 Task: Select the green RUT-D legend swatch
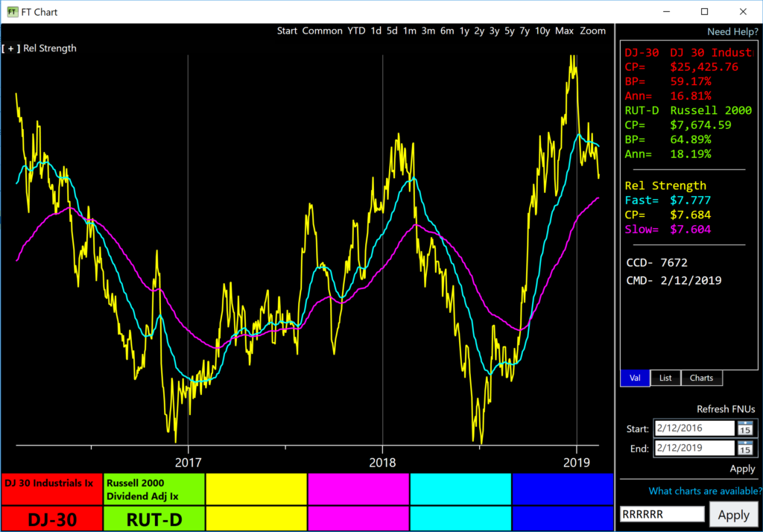coord(153,519)
